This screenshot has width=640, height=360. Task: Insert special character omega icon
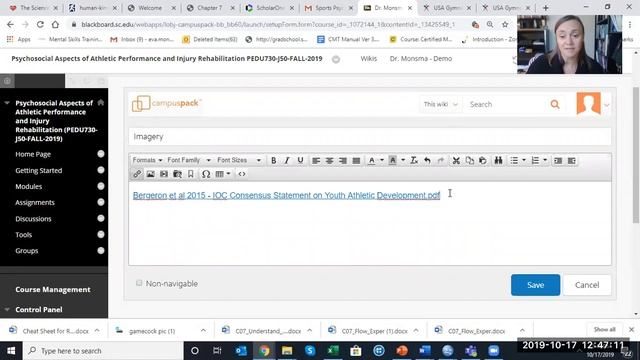[x=206, y=174]
